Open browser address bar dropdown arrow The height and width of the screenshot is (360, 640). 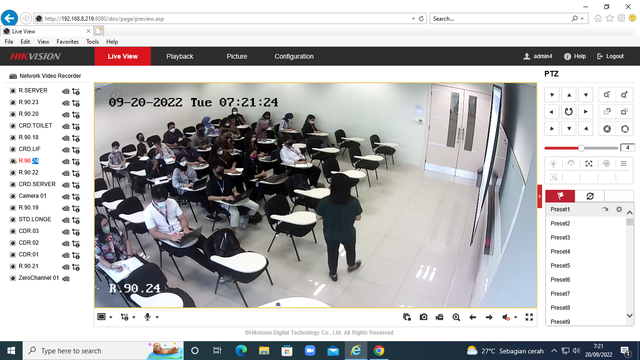click(x=413, y=19)
